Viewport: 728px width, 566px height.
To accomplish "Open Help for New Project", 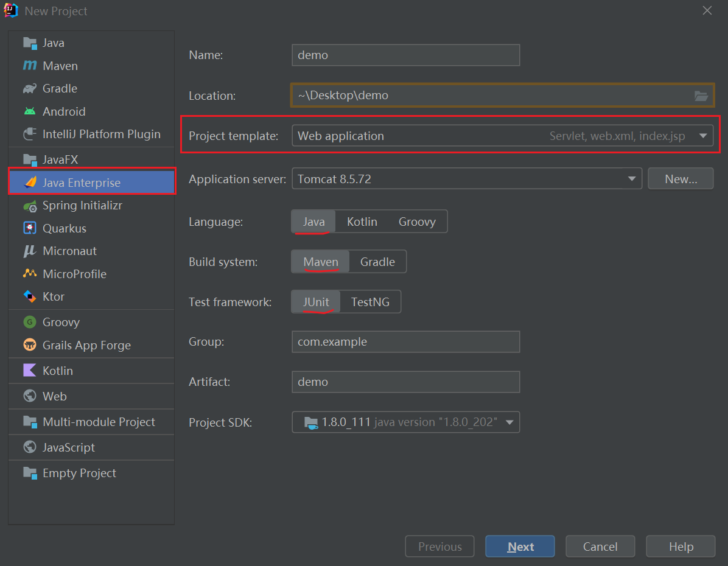I will pos(681,547).
